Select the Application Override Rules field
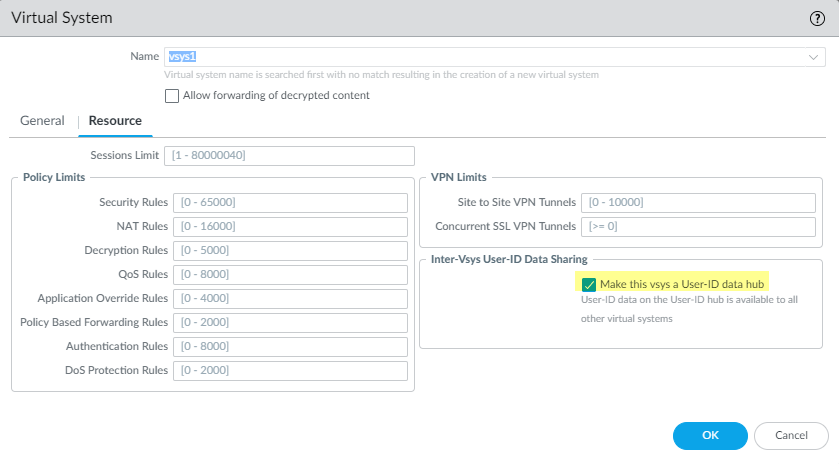The width and height of the screenshot is (839, 464). point(290,299)
